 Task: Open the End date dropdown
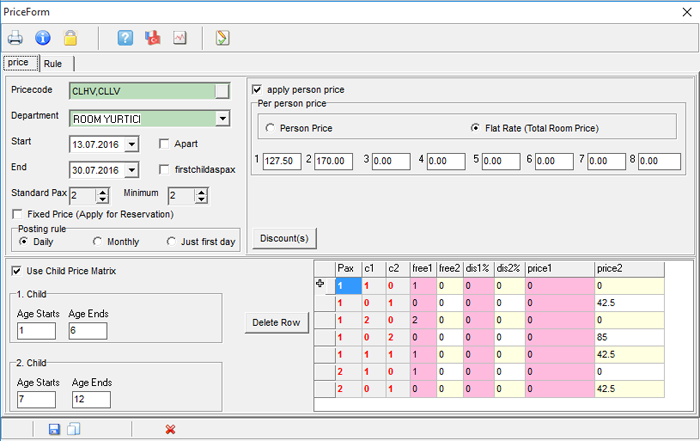132,170
